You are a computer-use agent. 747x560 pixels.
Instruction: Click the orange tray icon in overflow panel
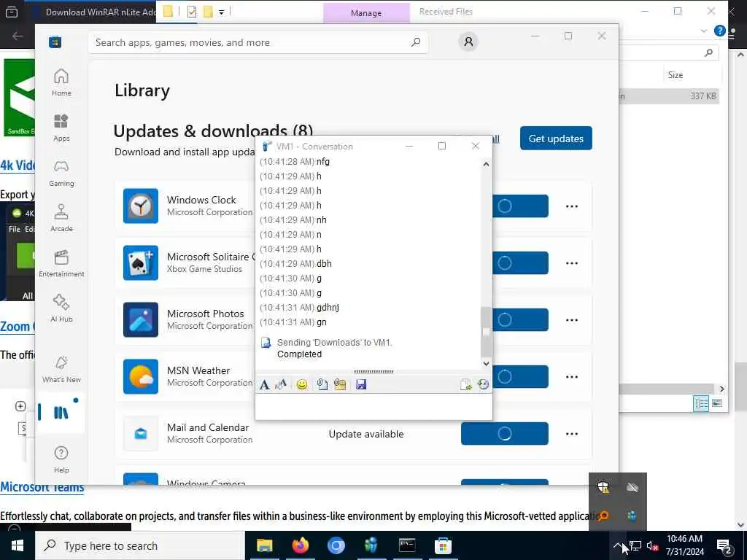603,516
